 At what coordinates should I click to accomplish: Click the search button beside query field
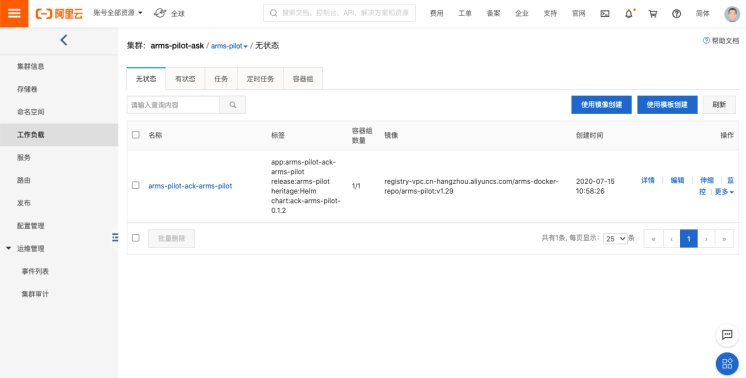233,105
